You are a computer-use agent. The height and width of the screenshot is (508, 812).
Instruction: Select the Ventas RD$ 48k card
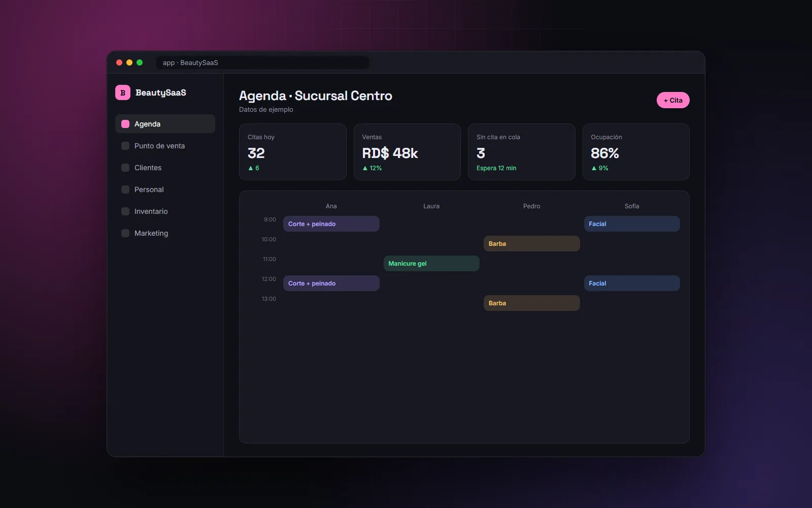407,152
